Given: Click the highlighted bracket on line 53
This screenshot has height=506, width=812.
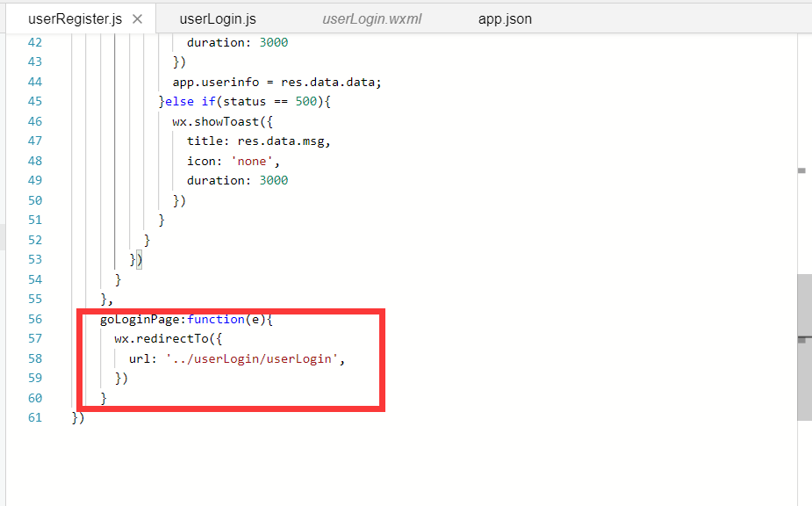Looking at the screenshot, I should point(140,259).
